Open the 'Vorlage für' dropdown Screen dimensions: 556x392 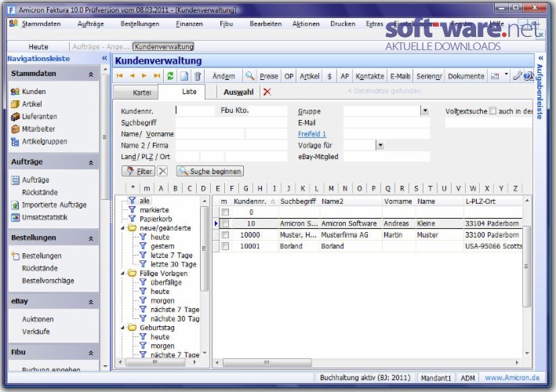[x=380, y=145]
